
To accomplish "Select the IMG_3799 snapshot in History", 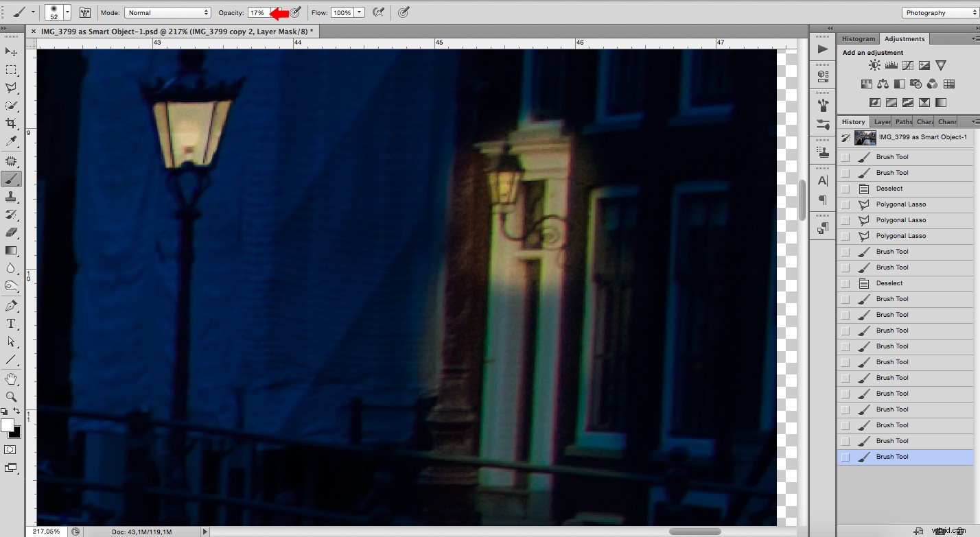I will (913, 137).
